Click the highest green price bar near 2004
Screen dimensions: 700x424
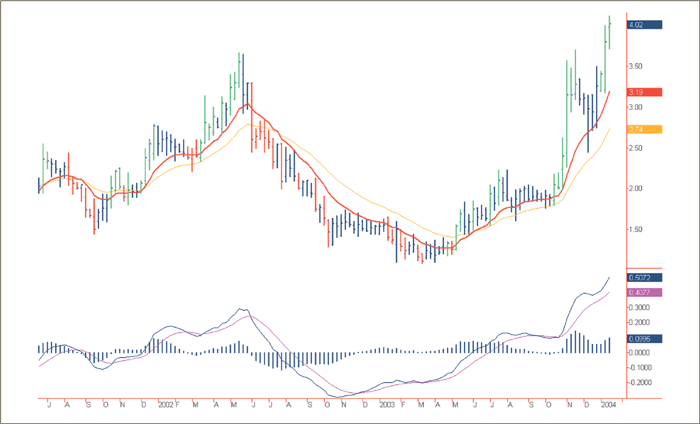609,30
